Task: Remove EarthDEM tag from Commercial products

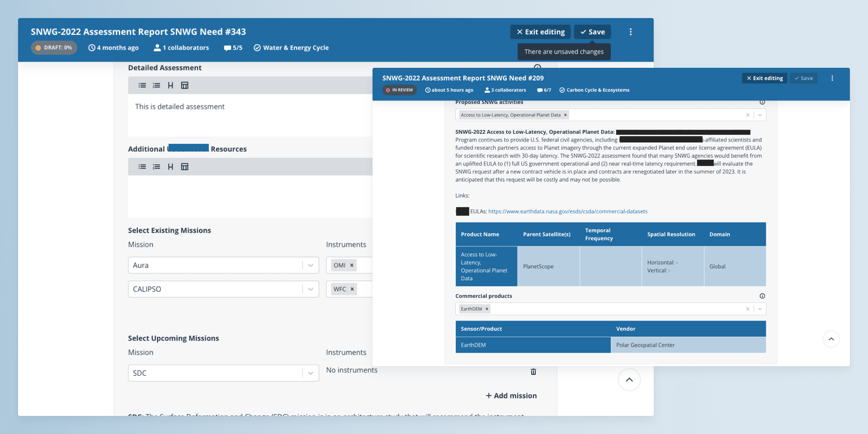Action: tap(487, 309)
